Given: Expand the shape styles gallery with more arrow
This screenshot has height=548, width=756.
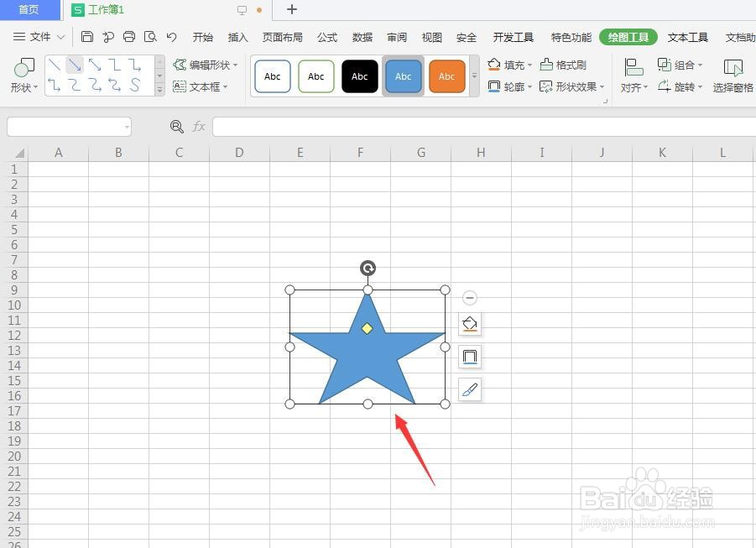Looking at the screenshot, I should [474, 76].
